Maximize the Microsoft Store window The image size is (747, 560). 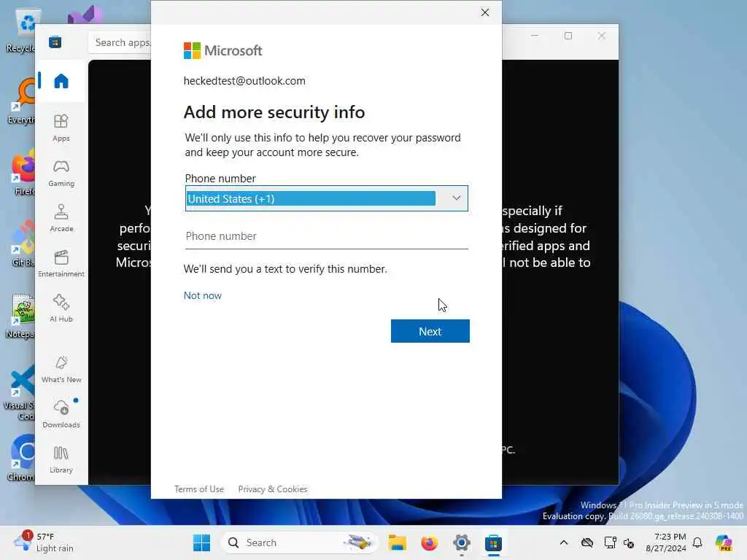tap(568, 36)
